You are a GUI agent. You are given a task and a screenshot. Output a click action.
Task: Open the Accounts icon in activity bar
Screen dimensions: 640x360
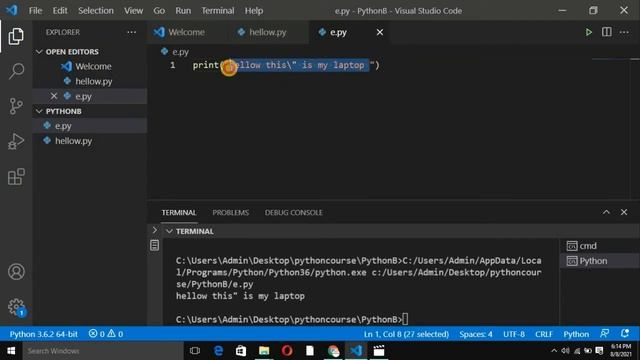(16, 272)
